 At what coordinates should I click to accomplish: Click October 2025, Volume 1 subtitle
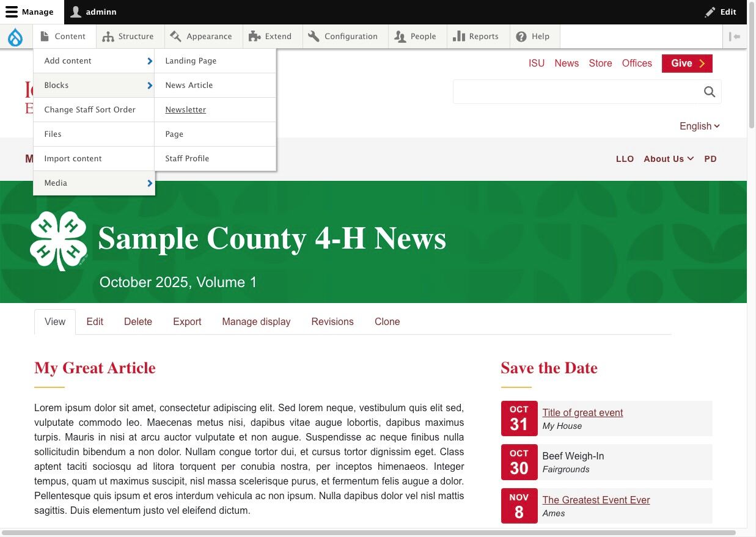(178, 282)
